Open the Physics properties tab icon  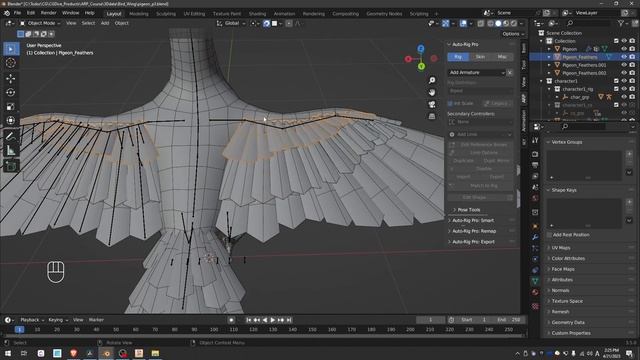[x=535, y=259]
